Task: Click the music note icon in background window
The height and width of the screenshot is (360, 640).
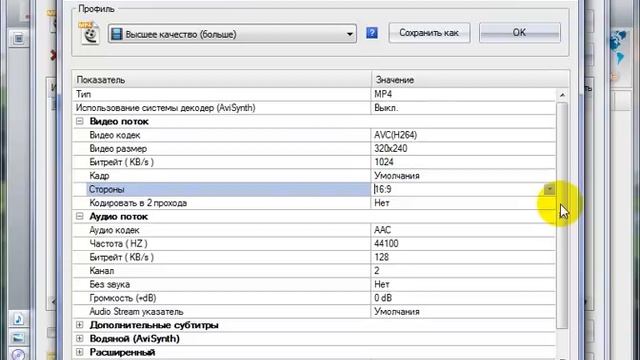Action: point(18,319)
